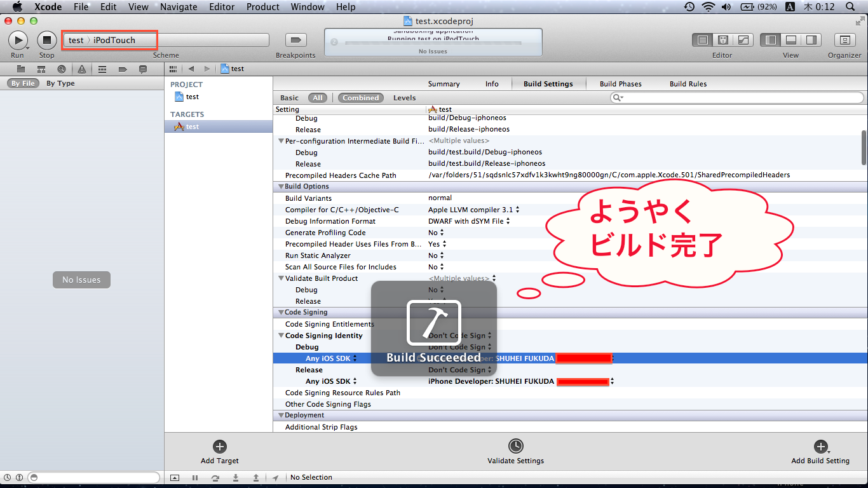Open the Product menu

click(x=263, y=7)
